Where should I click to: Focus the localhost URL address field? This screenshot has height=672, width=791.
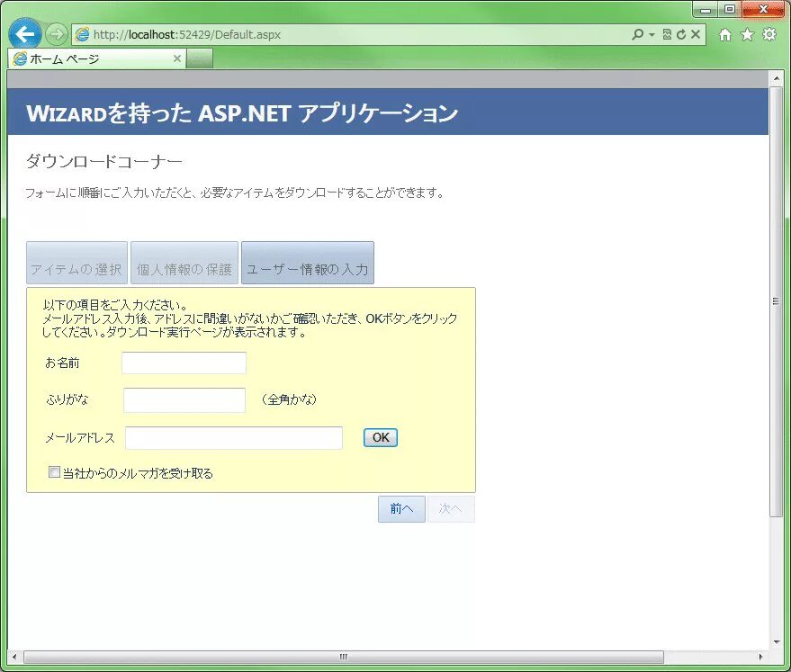point(353,34)
